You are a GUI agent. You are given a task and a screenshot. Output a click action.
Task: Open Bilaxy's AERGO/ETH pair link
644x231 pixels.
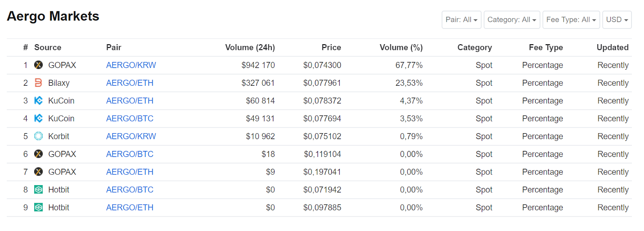coord(130,83)
